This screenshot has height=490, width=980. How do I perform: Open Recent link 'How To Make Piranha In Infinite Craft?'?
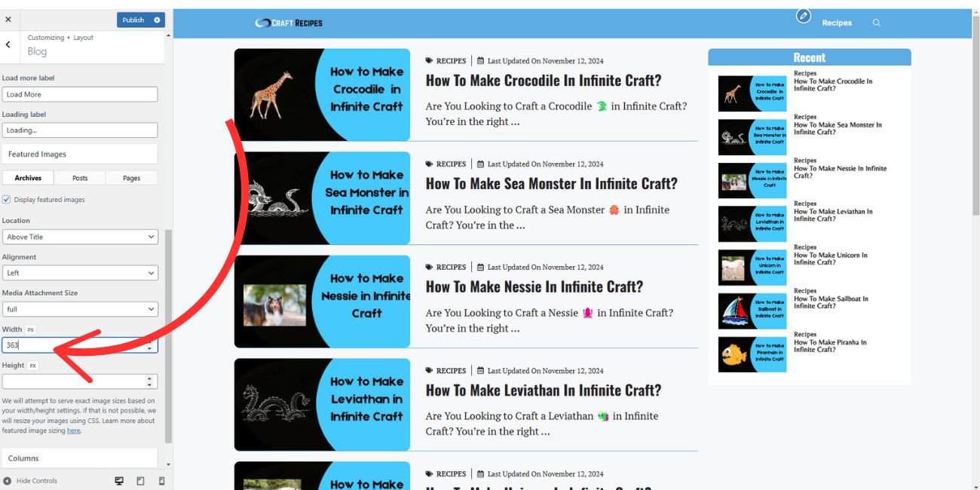(x=830, y=346)
